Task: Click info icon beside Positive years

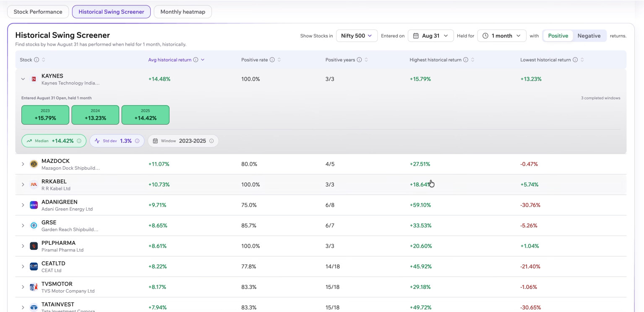Action: (x=359, y=60)
